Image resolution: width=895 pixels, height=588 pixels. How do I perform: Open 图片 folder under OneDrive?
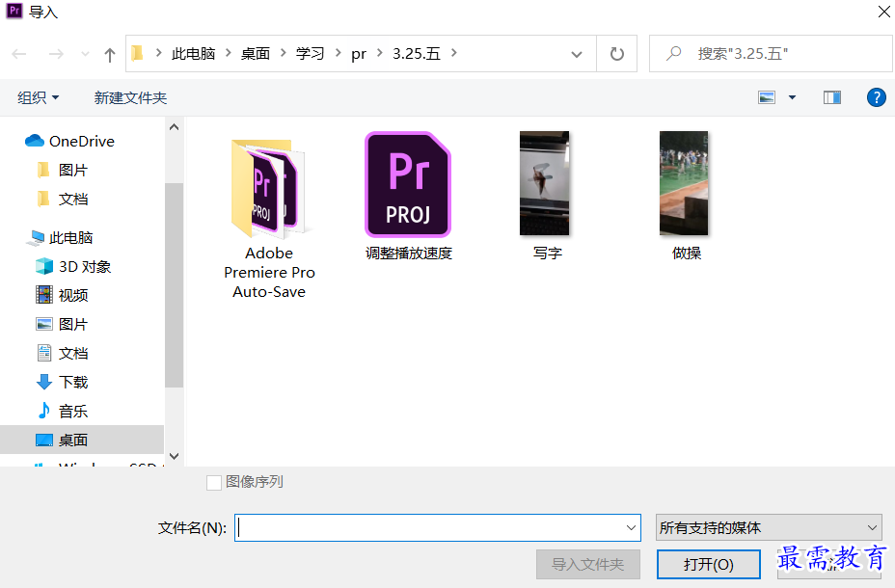tap(63, 170)
